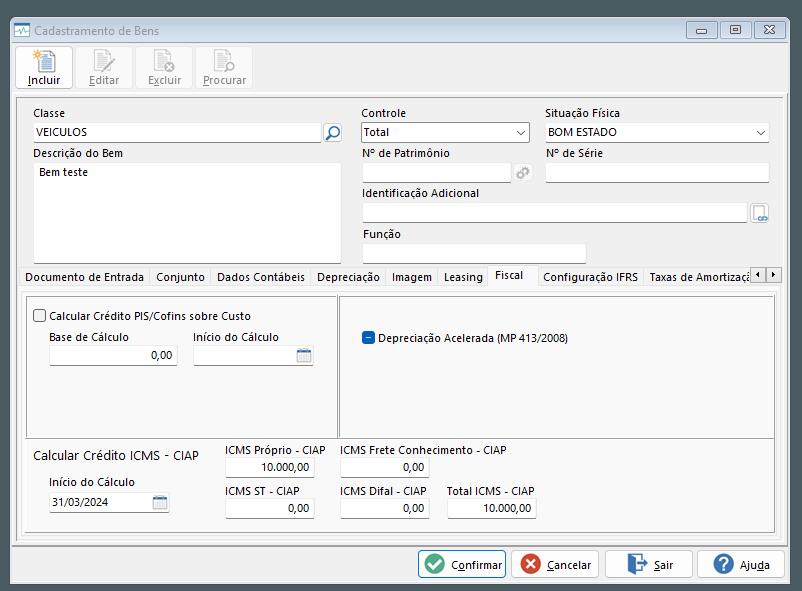802x591 pixels.
Task: Click link icon beside Identificação Adicional field
Action: (760, 213)
